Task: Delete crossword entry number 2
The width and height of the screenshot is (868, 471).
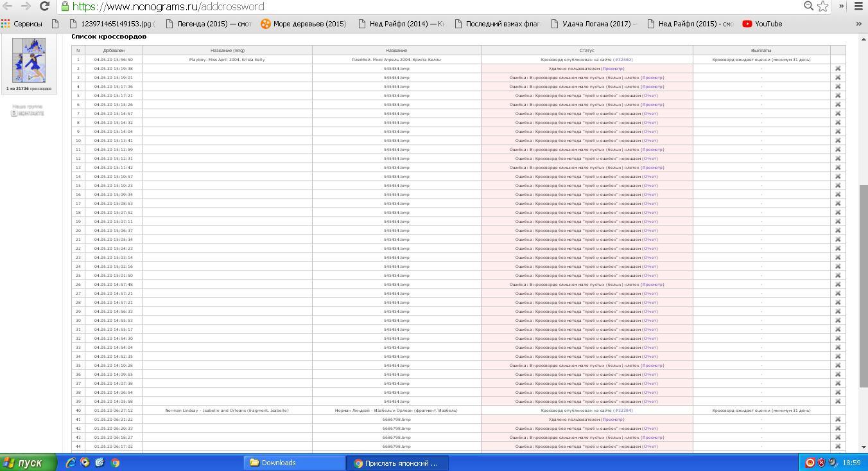Action: coord(837,68)
